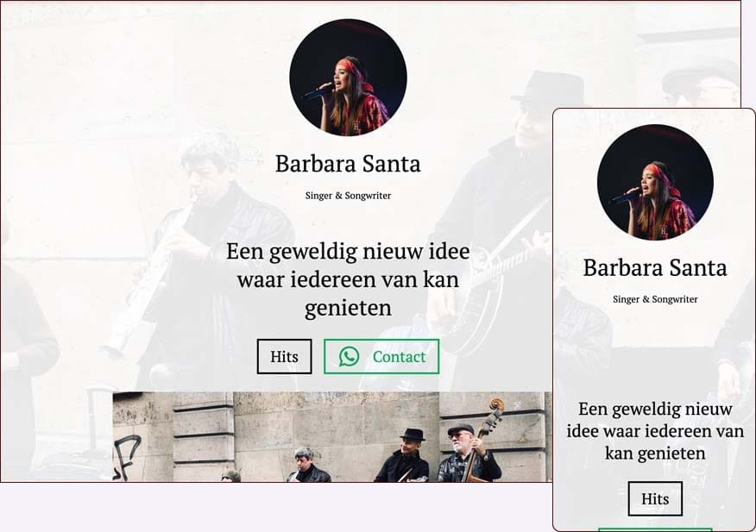Click the faded saxophone player in background

203,260
